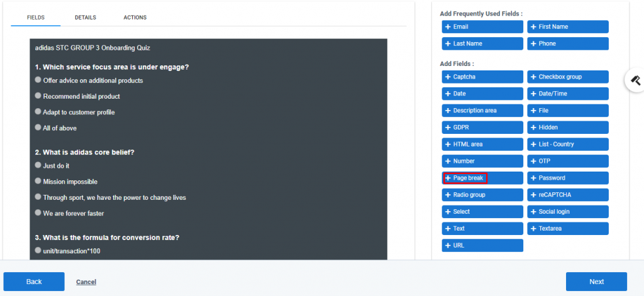Add a File upload field
The height and width of the screenshot is (296, 644).
568,111
